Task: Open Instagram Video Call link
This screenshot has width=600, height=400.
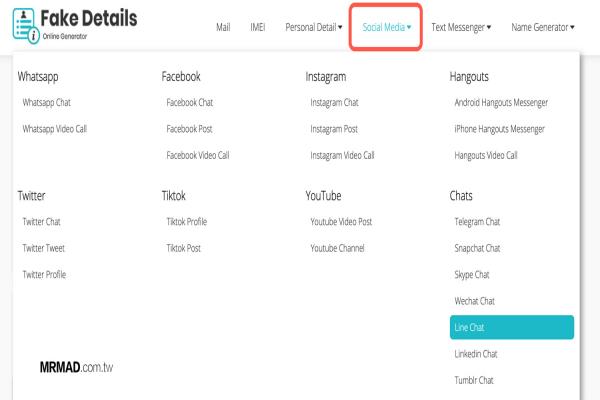Action: click(x=342, y=155)
